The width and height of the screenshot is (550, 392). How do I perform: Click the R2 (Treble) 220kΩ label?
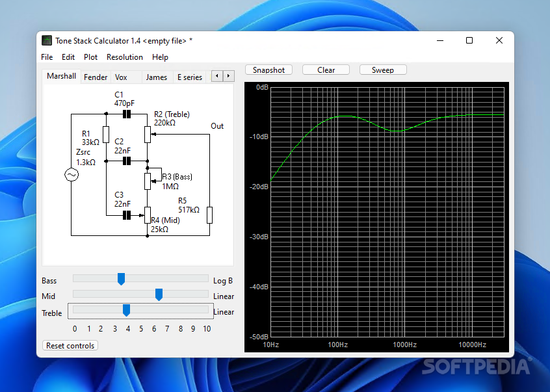tap(172, 118)
